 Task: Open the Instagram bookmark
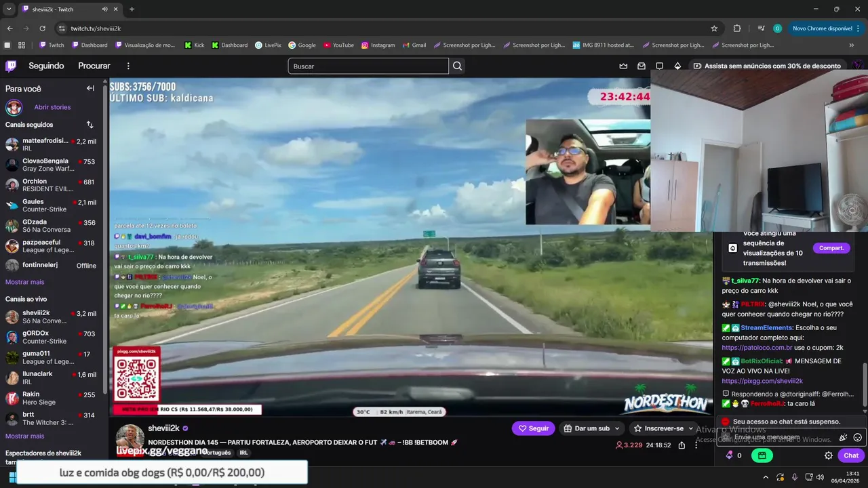coord(378,45)
